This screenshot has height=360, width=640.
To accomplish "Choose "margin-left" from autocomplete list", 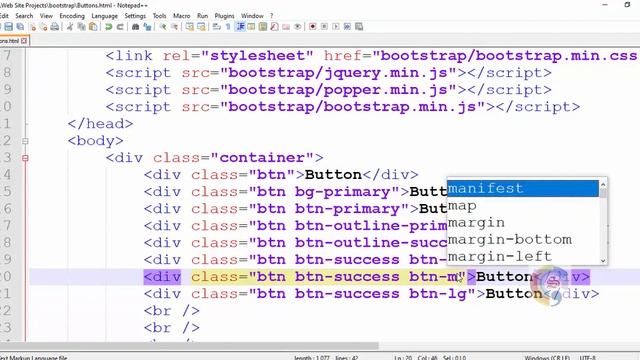I will 523,256.
